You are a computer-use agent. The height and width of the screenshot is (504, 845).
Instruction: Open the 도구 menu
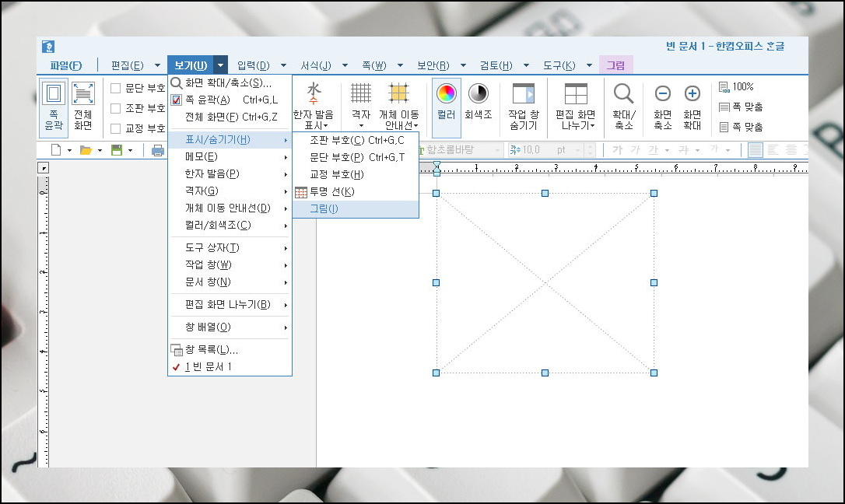(x=559, y=65)
